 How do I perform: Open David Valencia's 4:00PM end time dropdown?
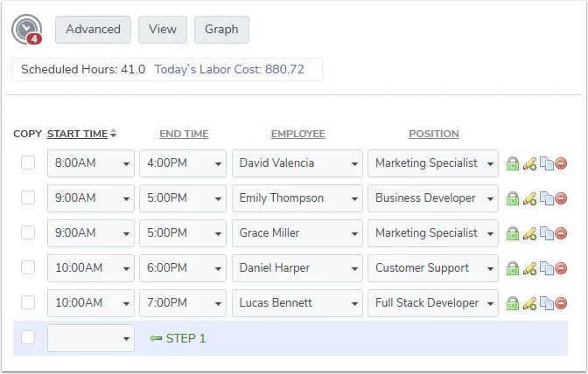tap(183, 163)
